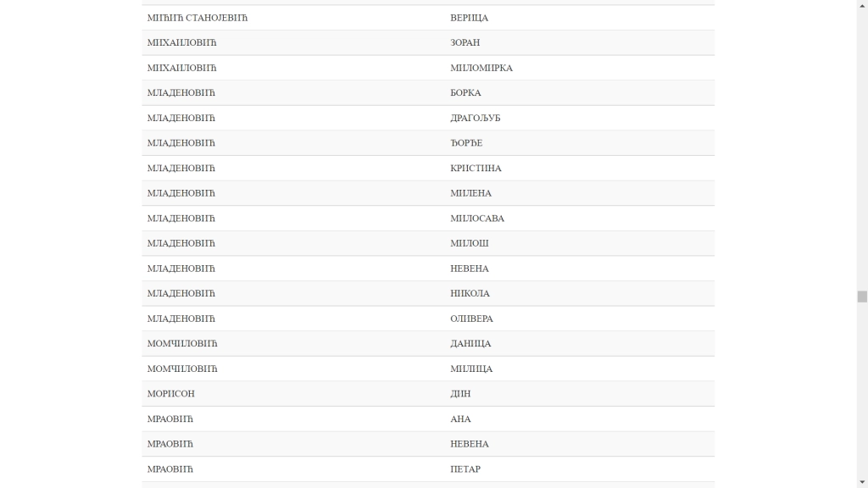The image size is (868, 488).
Task: Click the first name ЂОРЂЕ
Action: point(466,143)
